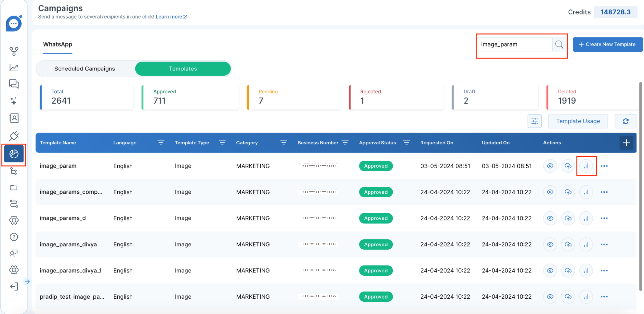The image size is (644, 314).
Task: Select the Campaigns pie chart sidebar icon
Action: coord(14,154)
